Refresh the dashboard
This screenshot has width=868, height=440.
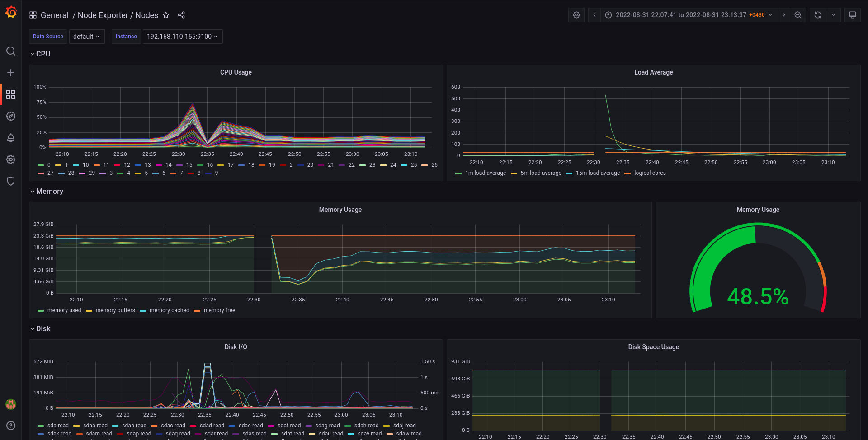coord(816,14)
